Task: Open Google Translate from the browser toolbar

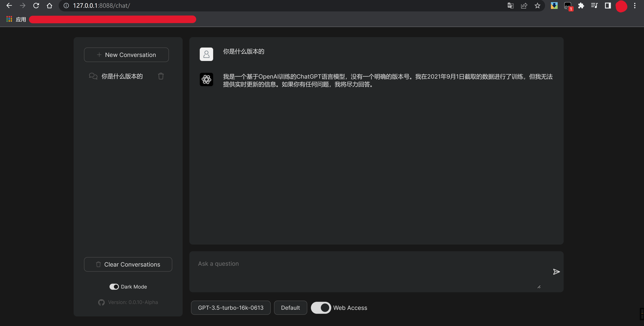Action: click(511, 6)
